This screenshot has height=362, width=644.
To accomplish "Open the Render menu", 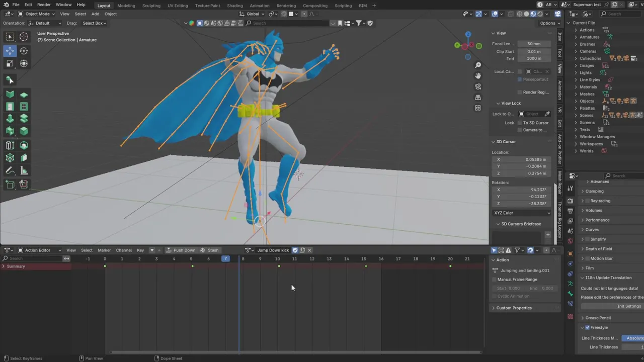I will click(x=44, y=5).
